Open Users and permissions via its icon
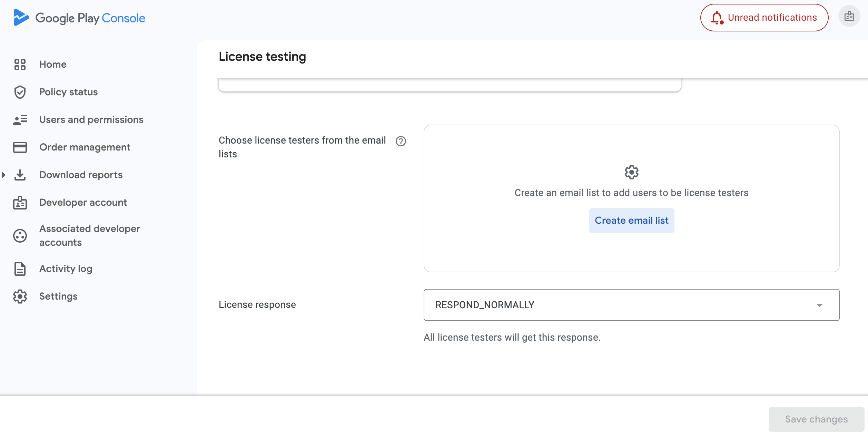Image resolution: width=868 pixels, height=438 pixels. [20, 119]
